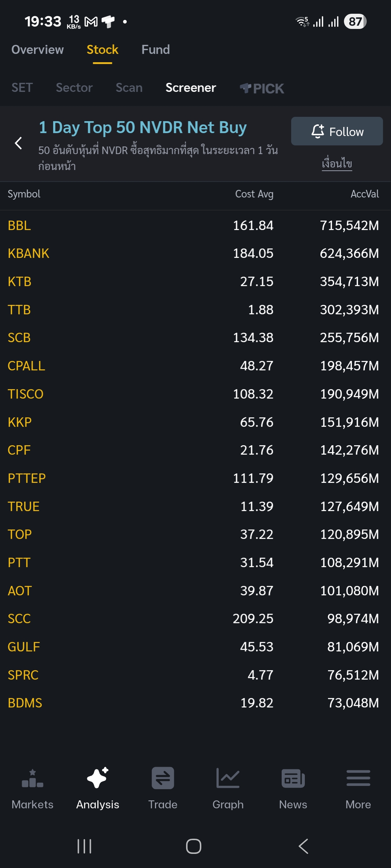
Task: Open KBANK stock details
Action: (x=29, y=253)
